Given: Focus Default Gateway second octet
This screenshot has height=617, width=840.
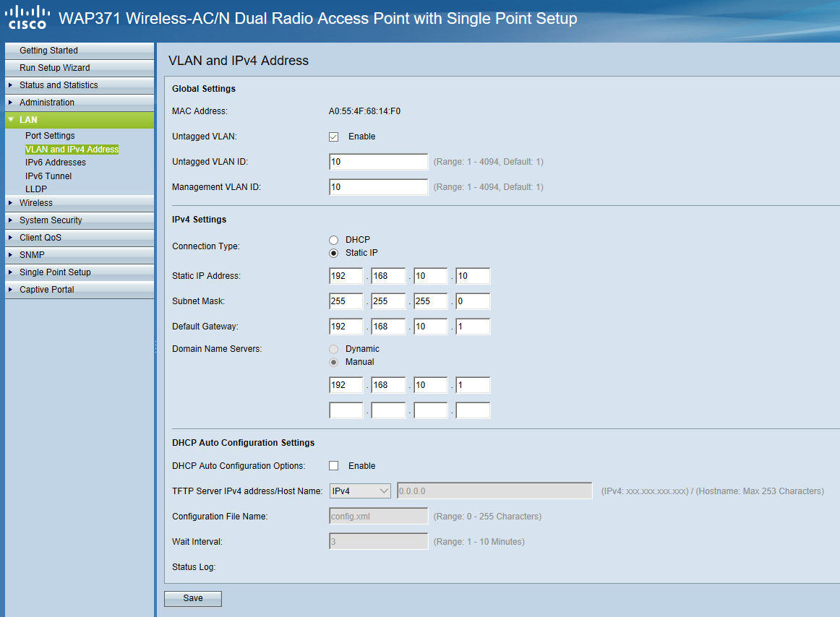Looking at the screenshot, I should tap(388, 326).
